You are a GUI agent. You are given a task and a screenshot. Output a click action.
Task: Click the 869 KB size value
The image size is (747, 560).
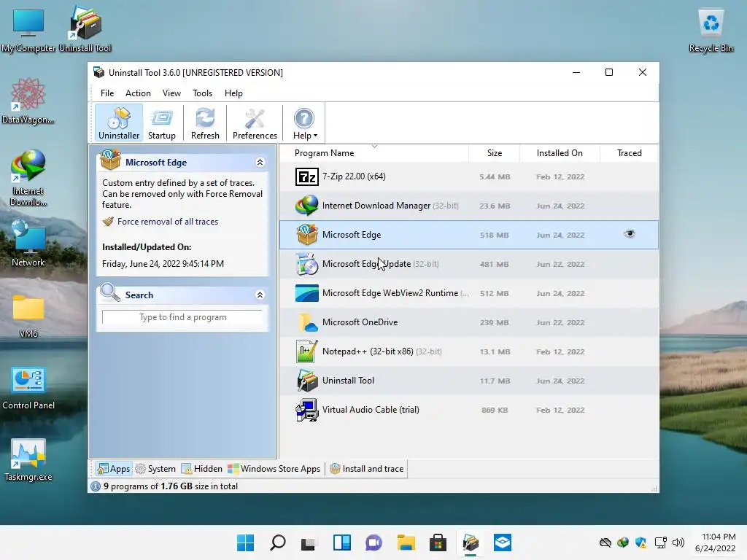click(495, 410)
